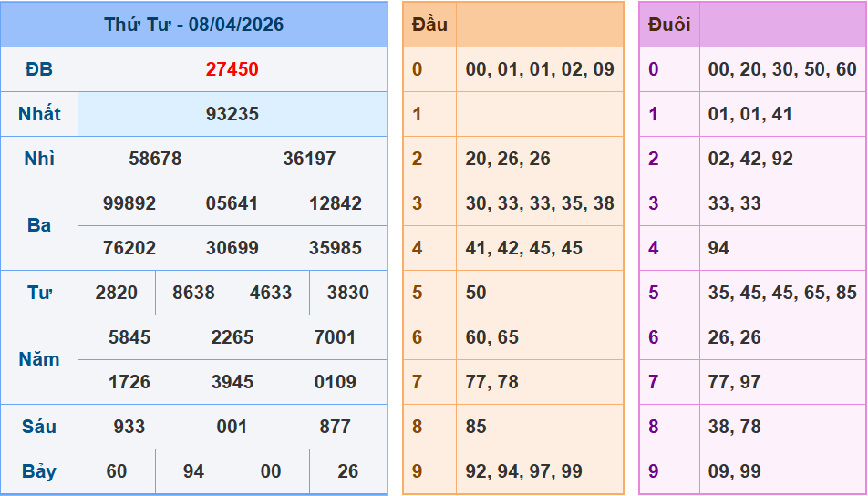Click the Thứ Tư - 08/04/2026 date header
Screen dimensions: 868x496
tap(193, 25)
